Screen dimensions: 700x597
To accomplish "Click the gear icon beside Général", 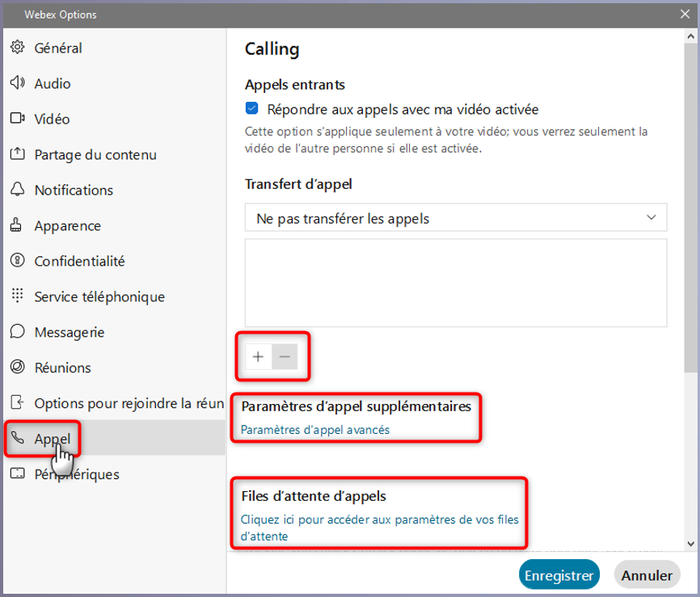I will pos(18,48).
